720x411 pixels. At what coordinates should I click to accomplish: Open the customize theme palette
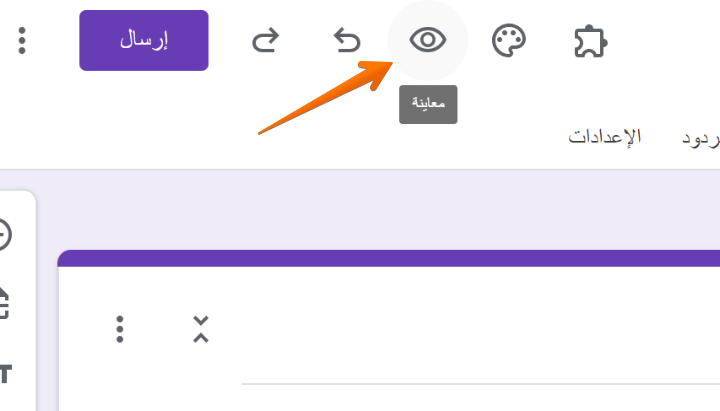(x=509, y=40)
